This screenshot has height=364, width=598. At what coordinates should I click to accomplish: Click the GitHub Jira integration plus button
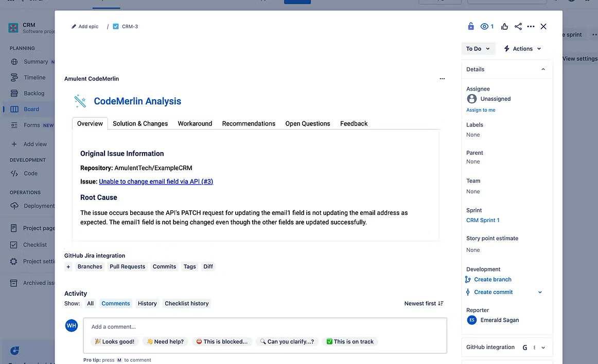pos(68,267)
